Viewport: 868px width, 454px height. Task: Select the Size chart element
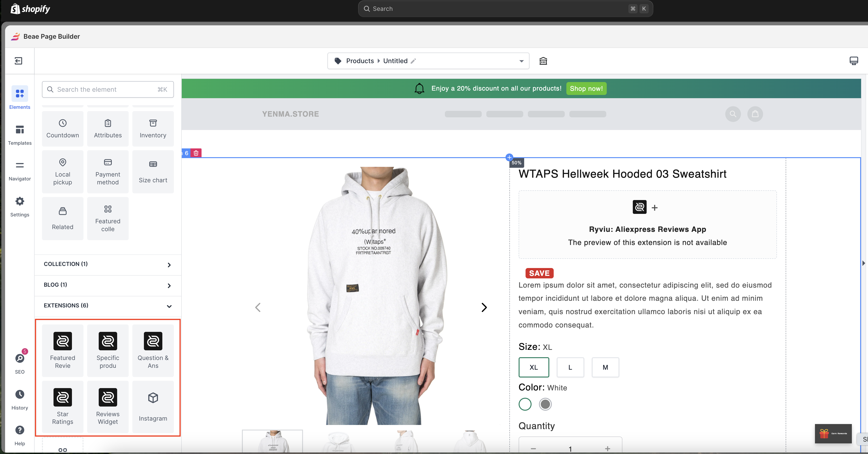(153, 172)
